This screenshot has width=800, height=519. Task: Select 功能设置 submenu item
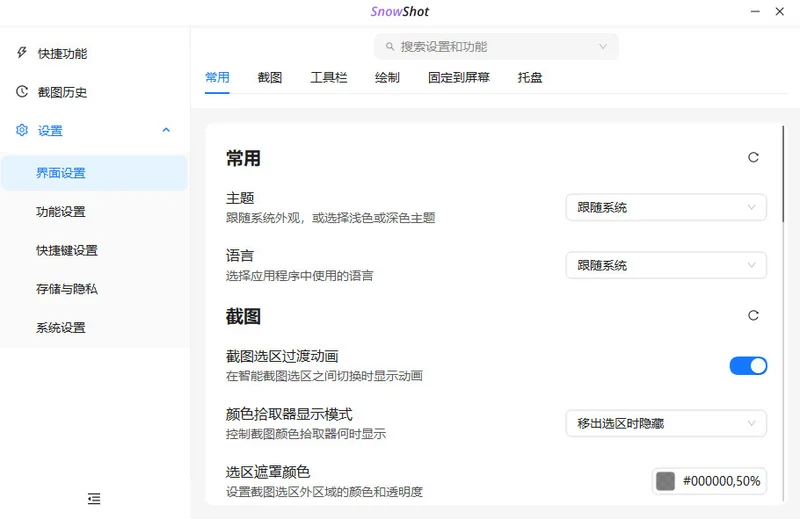pos(95,212)
